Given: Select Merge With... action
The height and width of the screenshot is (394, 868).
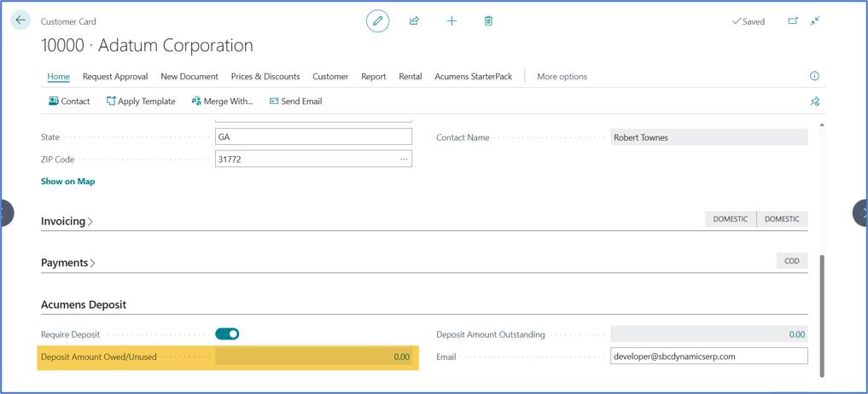Looking at the screenshot, I should [x=222, y=101].
